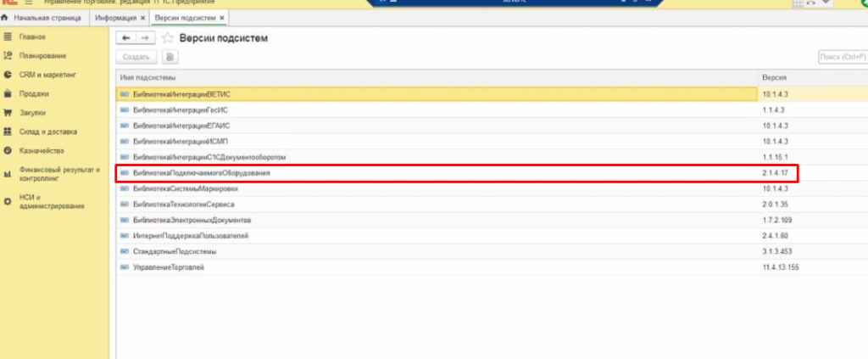Click row icon of БиблиотекаИнтеграцииГосИС
The width and height of the screenshot is (868, 359).
coord(125,110)
